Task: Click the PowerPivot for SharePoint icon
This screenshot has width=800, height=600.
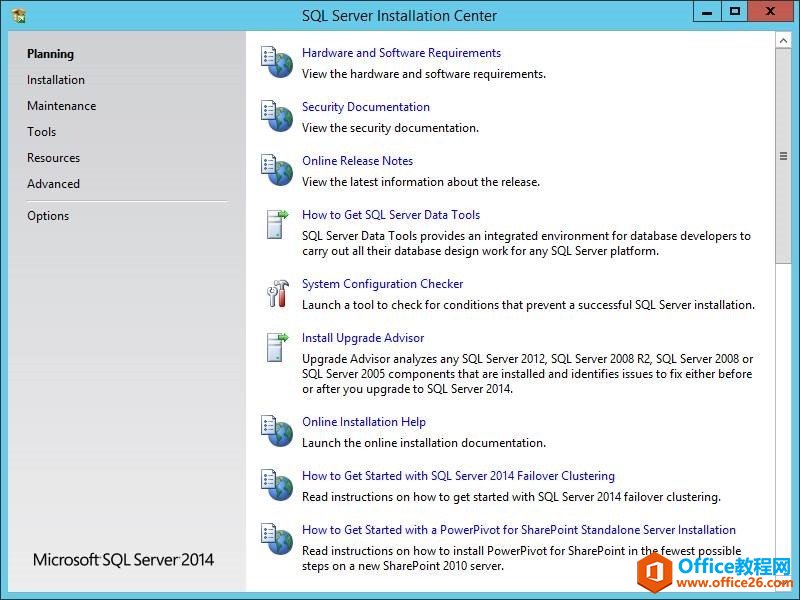Action: click(x=276, y=539)
